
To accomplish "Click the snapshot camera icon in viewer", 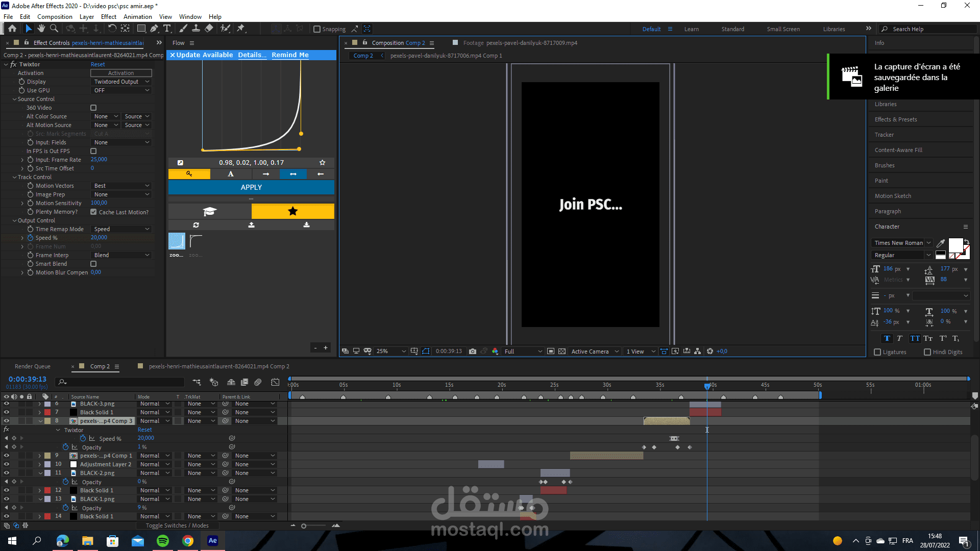I will [473, 352].
